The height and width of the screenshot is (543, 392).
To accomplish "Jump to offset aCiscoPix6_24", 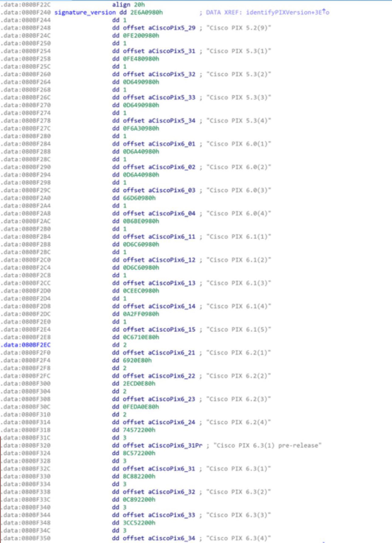I will tap(172, 422).
